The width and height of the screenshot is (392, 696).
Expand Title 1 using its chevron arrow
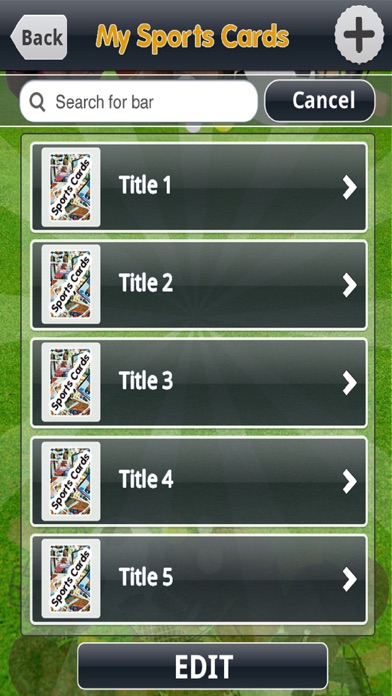[350, 187]
